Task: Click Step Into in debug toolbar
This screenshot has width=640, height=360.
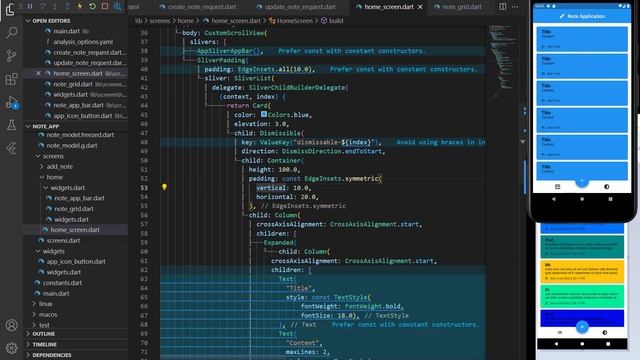Action: (55, 7)
